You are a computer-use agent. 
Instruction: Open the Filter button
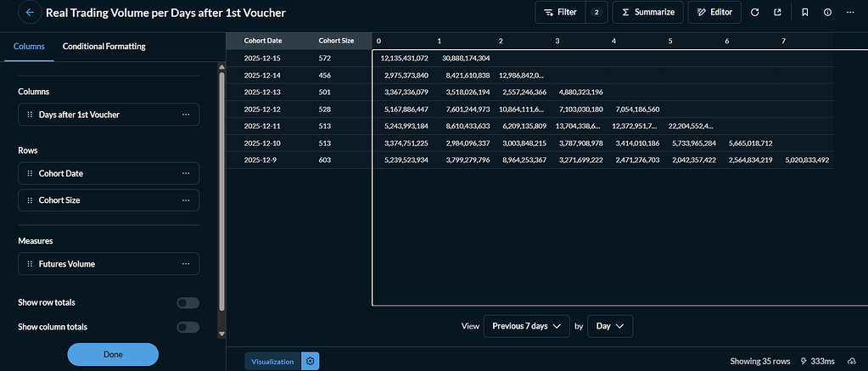pos(560,12)
